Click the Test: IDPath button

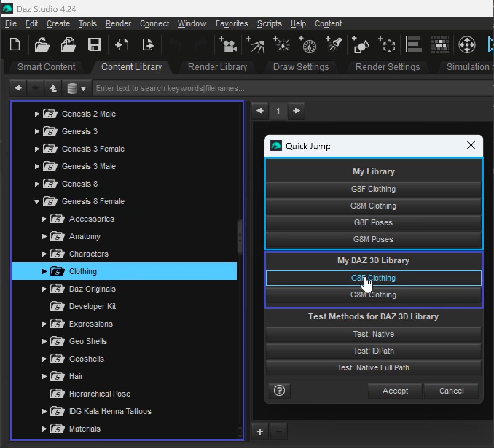coord(373,351)
